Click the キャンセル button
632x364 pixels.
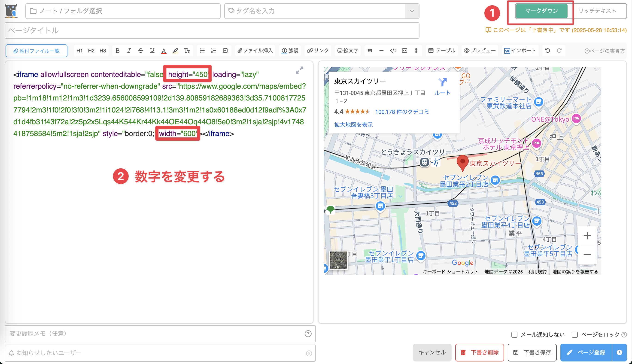432,352
